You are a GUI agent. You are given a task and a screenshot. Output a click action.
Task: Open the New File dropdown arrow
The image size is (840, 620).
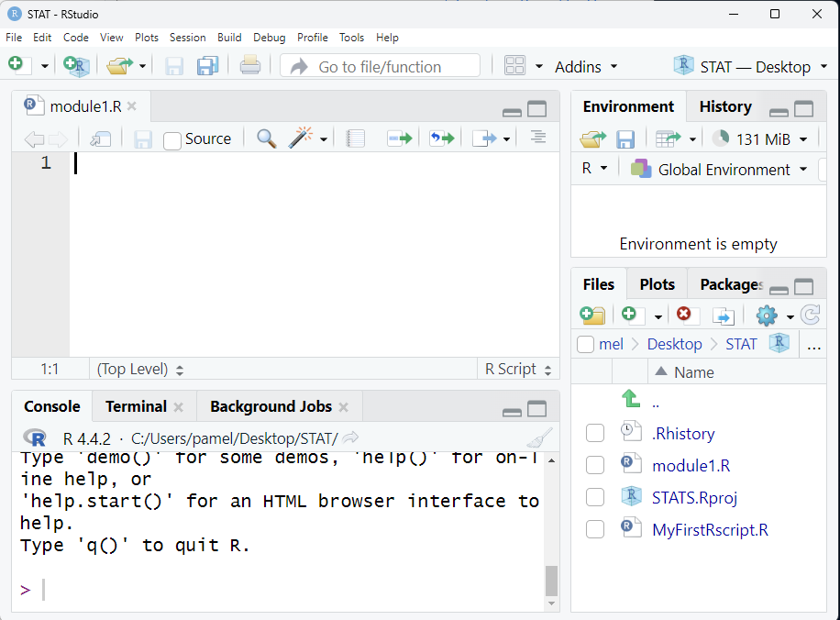pos(45,66)
